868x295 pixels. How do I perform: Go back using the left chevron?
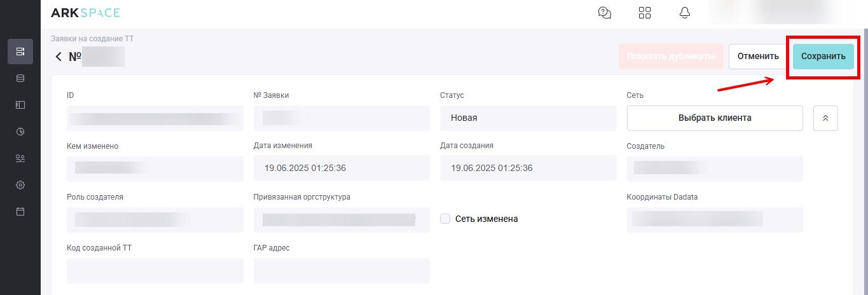(59, 57)
